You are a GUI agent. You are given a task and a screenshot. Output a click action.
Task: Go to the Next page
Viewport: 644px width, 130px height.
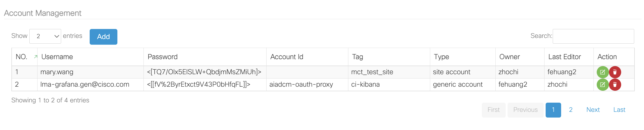(x=593, y=110)
